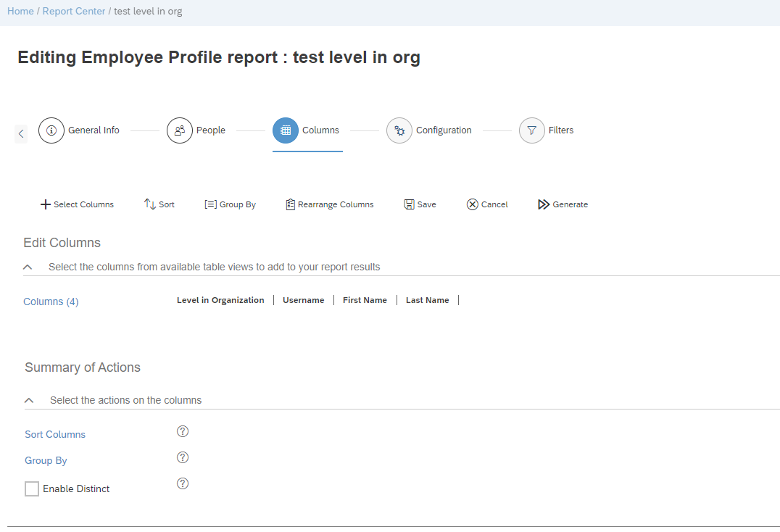Click the People step circle icon
The image size is (780, 532).
coord(180,130)
